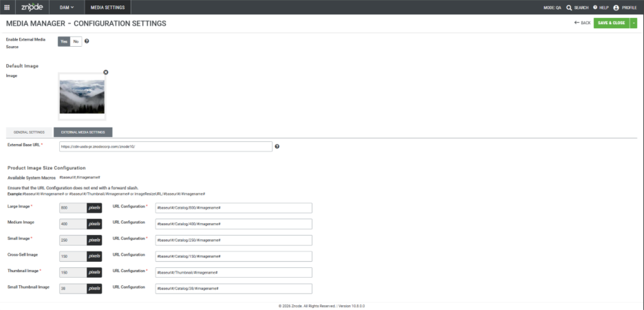644x310 pixels.
Task: Click help icon next to Enable External Media Source
Action: 87,41
